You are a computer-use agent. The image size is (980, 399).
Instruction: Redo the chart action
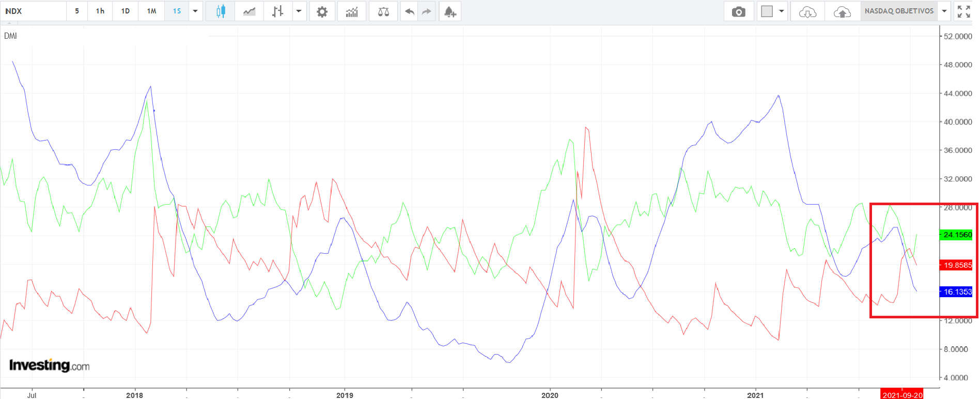pyautogui.click(x=427, y=11)
